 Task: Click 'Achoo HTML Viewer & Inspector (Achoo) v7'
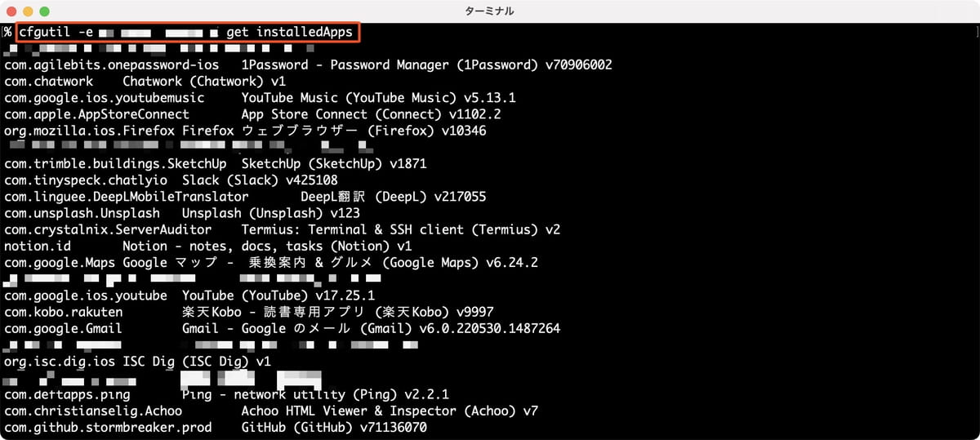[390, 411]
